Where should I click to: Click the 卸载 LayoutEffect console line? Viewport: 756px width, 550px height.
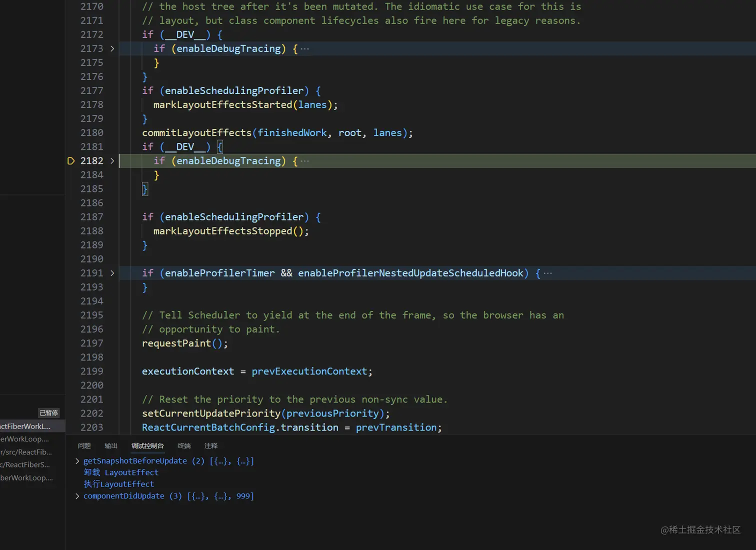[x=121, y=472]
